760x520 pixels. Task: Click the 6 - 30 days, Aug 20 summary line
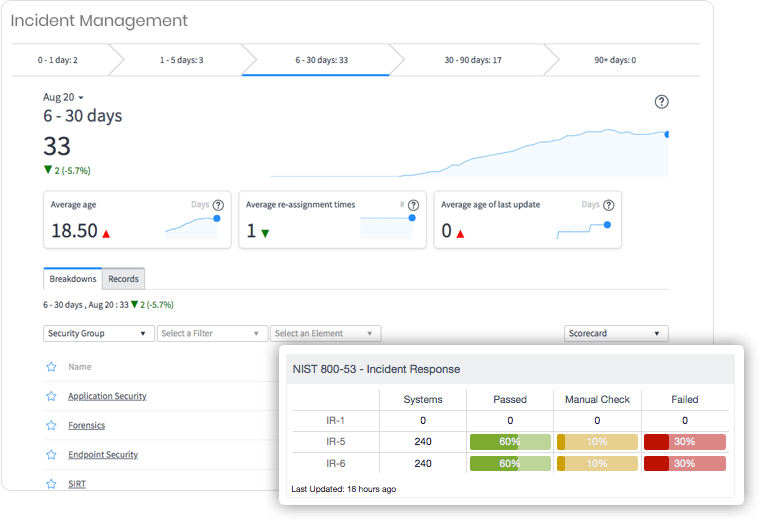click(109, 305)
